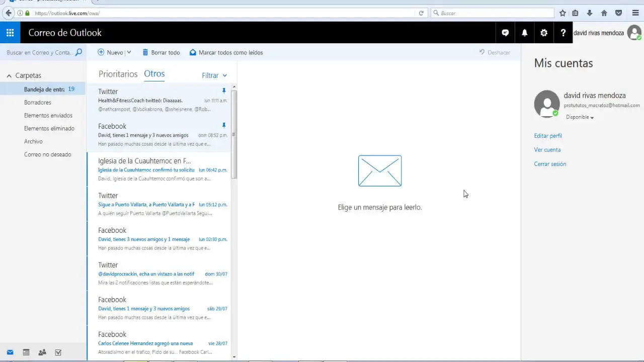Open the Twitter Sigue a Puerto Vallarta message
The image size is (644, 362).
[x=158, y=205]
